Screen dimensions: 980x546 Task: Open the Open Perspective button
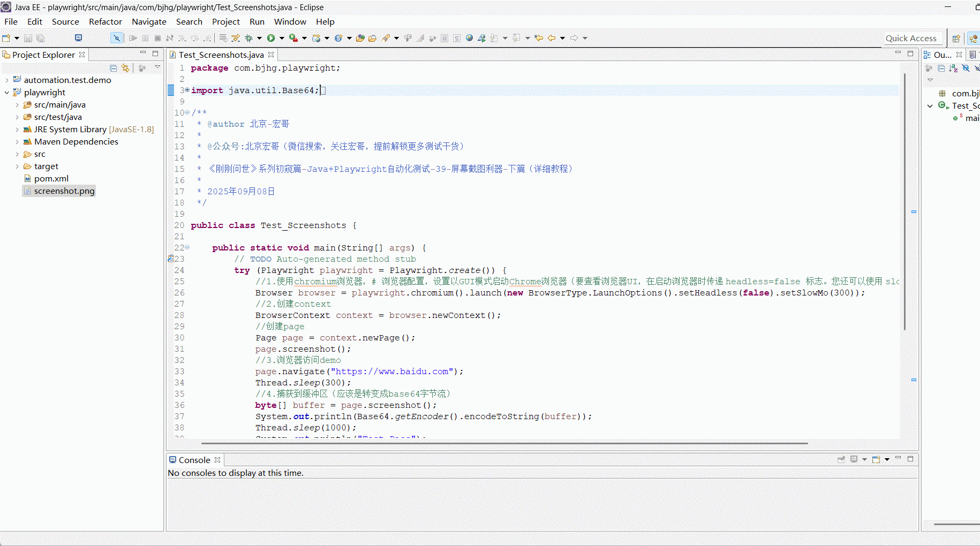[956, 38]
